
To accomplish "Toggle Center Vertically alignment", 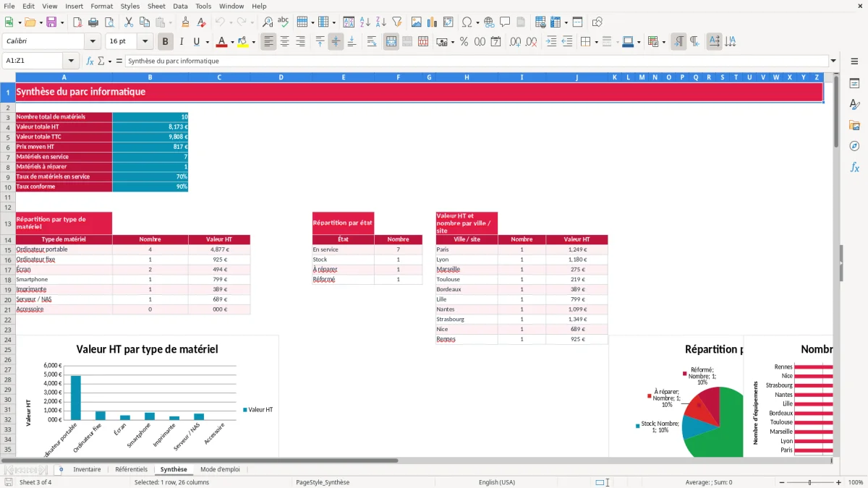I will click(336, 42).
